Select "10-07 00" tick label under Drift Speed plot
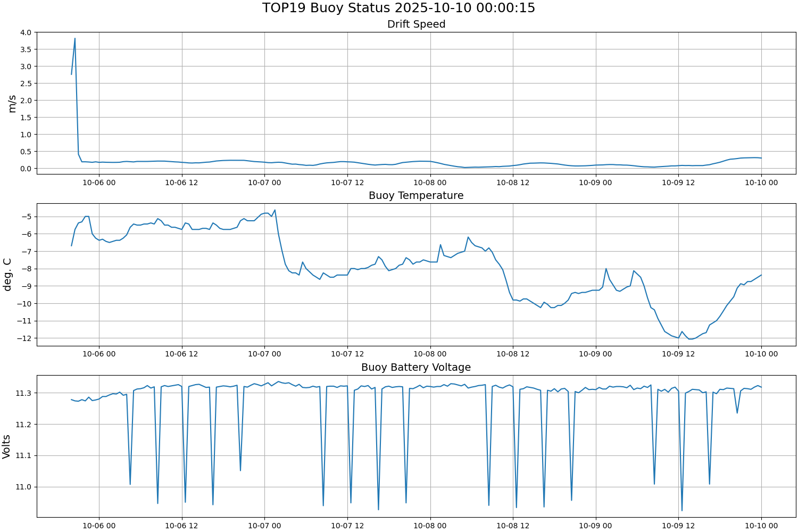 [264, 182]
